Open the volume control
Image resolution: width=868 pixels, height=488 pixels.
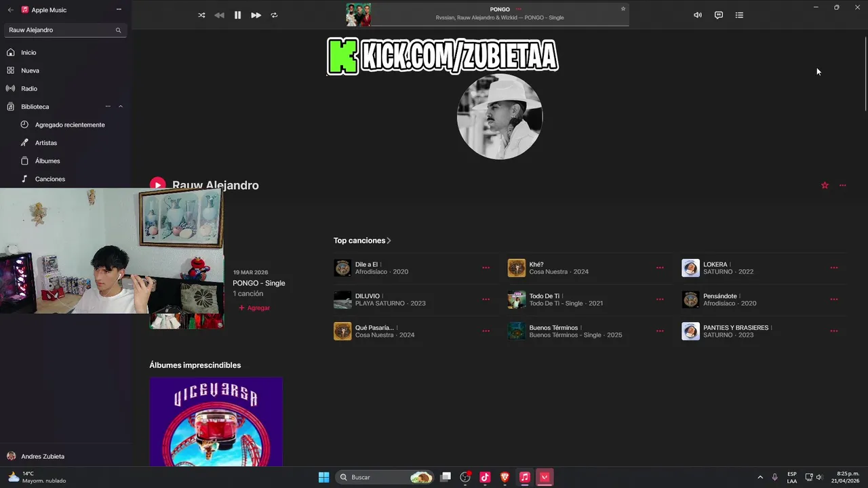698,15
